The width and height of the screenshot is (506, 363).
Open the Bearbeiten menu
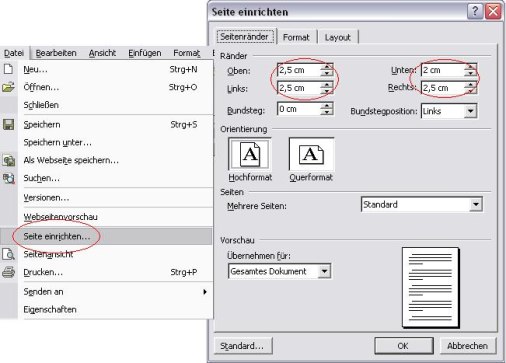click(56, 53)
